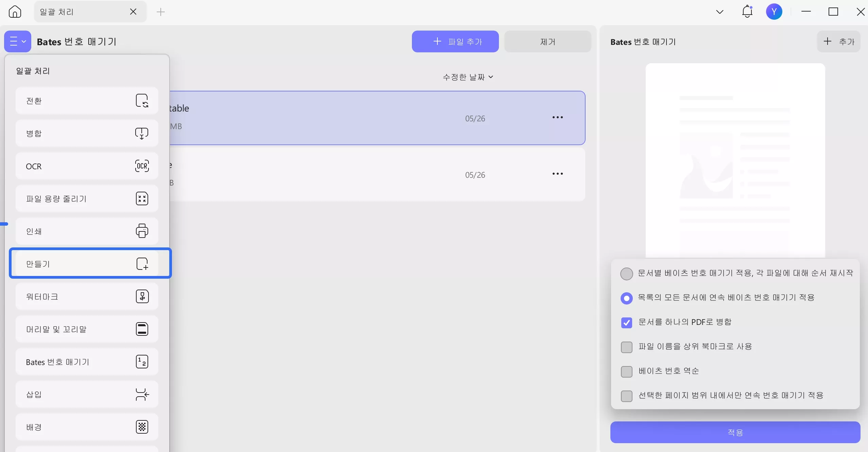Toggle the batch tools menu dropdown button
Viewport: 868px width, 452px height.
coord(18,41)
